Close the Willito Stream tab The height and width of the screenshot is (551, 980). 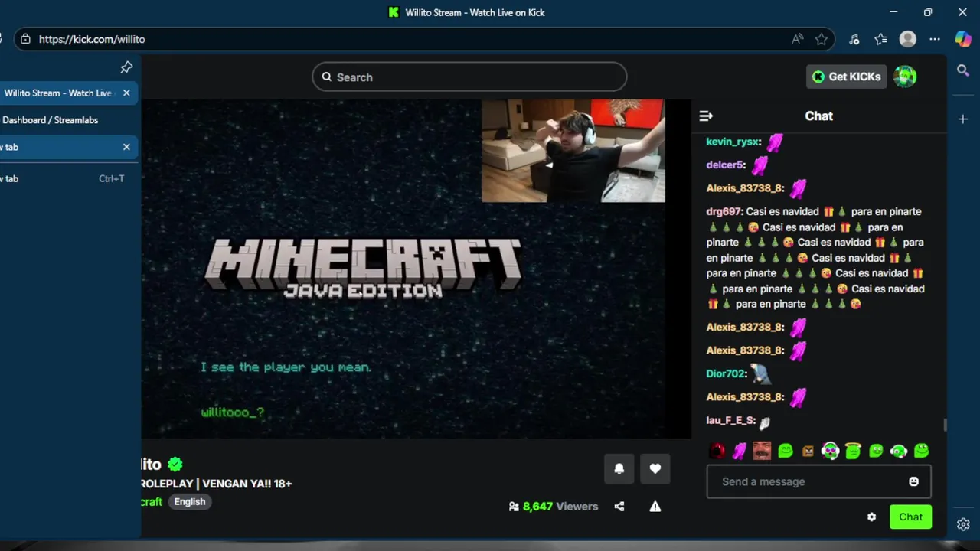point(126,93)
